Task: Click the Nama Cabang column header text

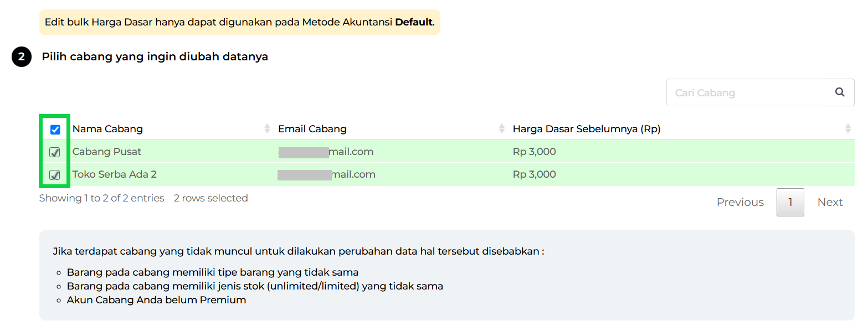Action: (107, 129)
